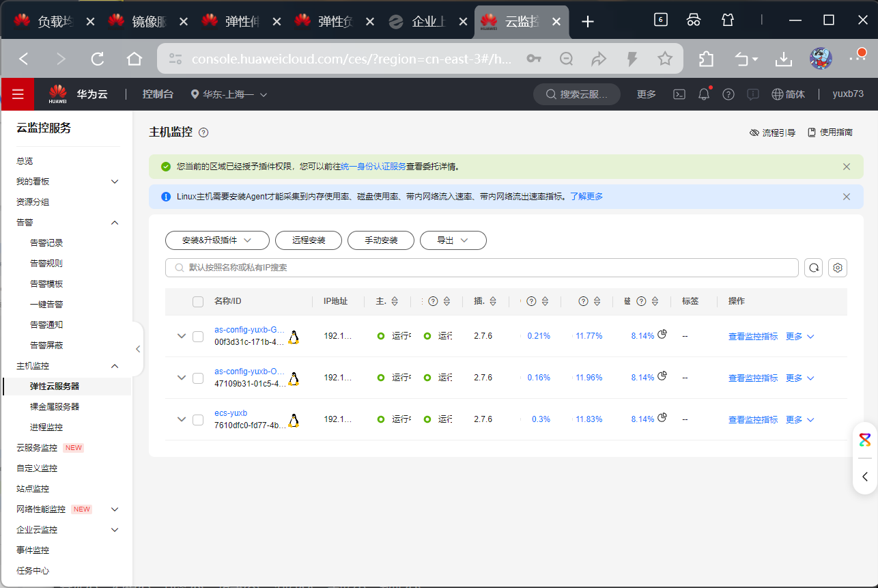Open the floating colorful assistant icon
This screenshot has height=588, width=878.
click(x=865, y=439)
